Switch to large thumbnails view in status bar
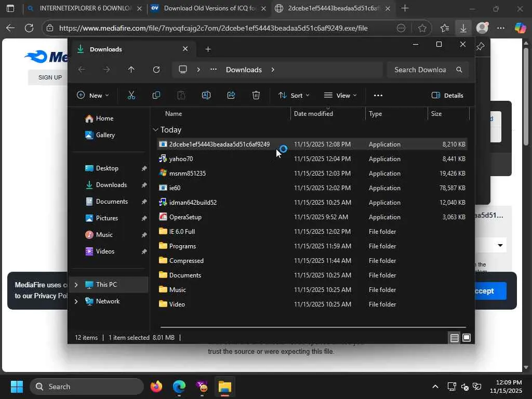Screen dimensions: 532x399 (467, 338)
